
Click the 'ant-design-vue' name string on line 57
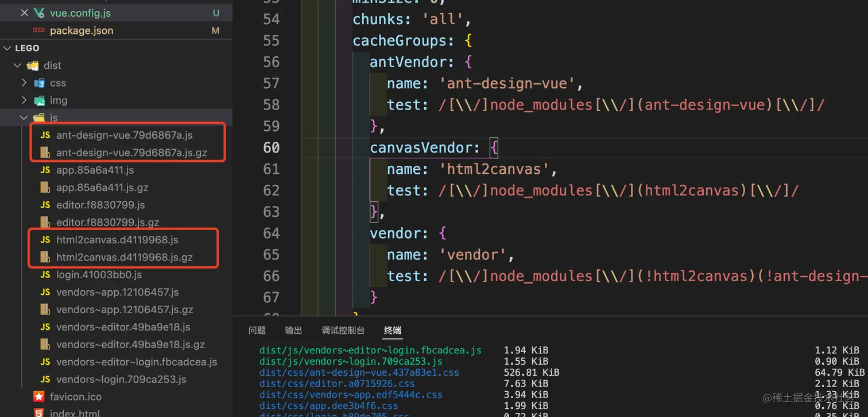click(507, 84)
